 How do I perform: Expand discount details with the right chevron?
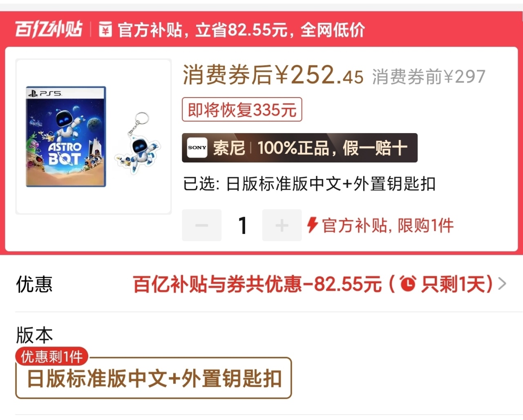click(x=503, y=284)
